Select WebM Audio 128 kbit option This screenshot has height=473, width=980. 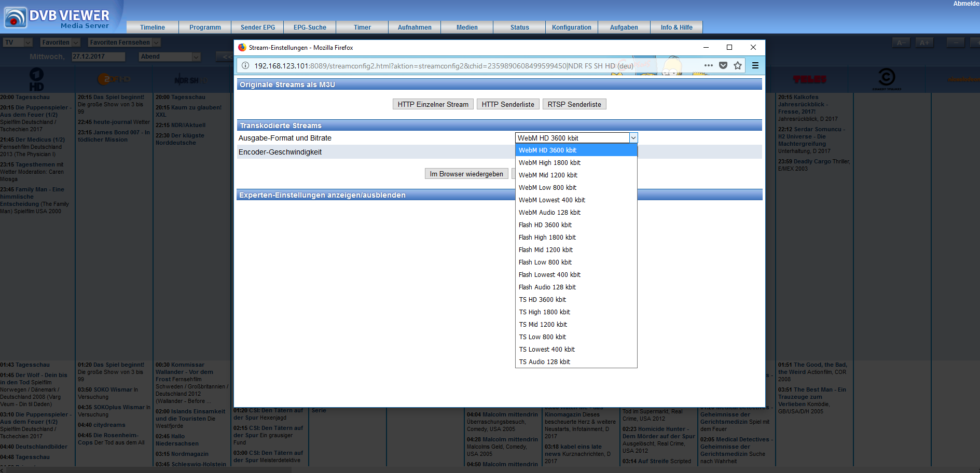(576, 212)
